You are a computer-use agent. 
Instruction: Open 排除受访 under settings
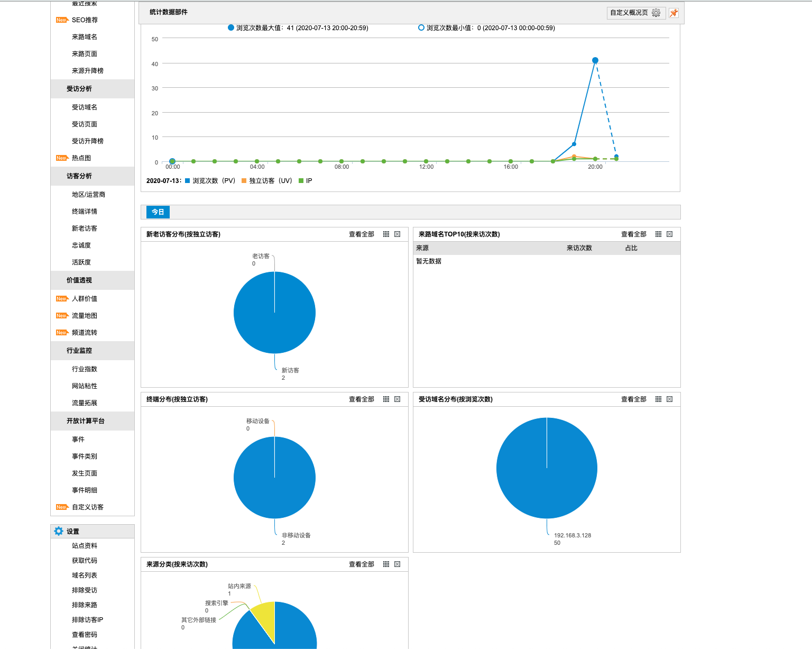tap(85, 590)
